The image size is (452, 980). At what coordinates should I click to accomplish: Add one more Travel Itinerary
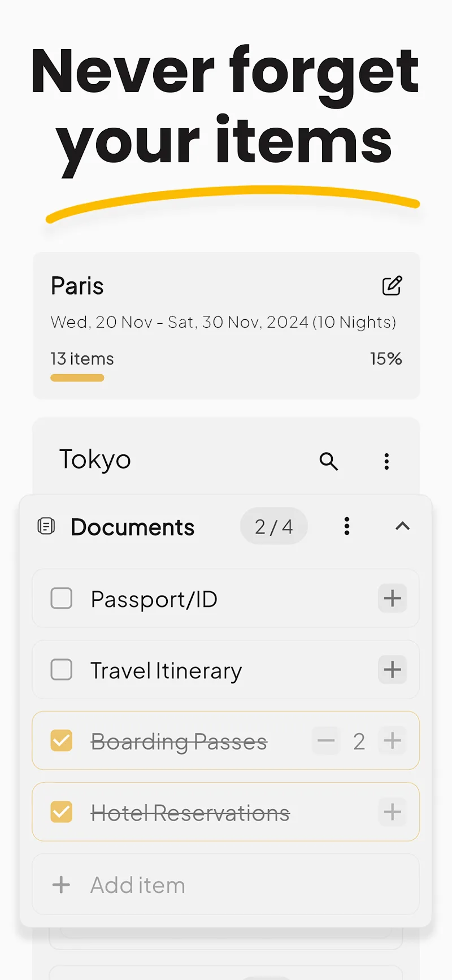pos(392,670)
